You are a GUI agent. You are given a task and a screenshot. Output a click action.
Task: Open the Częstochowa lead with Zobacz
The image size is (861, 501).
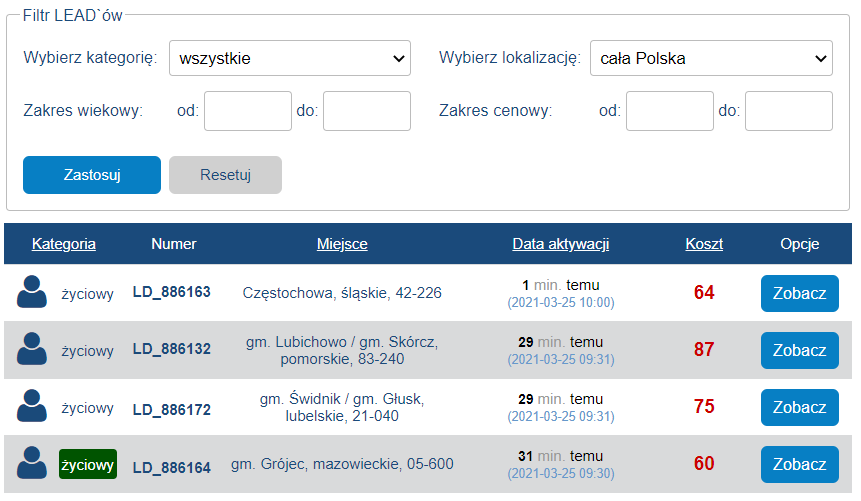click(x=800, y=293)
